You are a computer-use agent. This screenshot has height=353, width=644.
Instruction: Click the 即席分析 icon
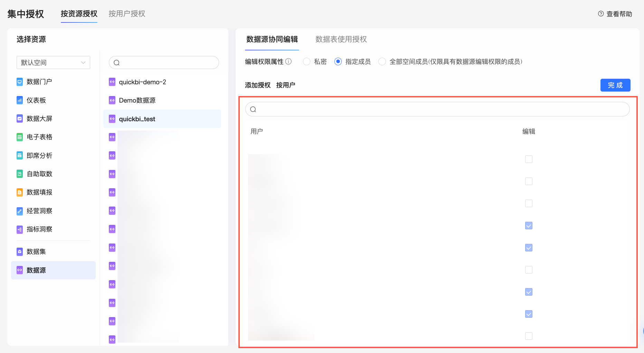pos(20,155)
